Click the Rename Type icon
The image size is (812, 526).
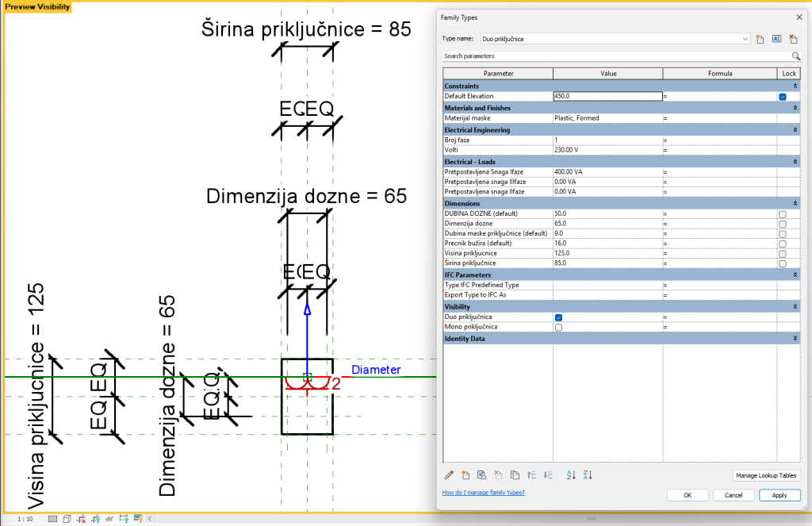pyautogui.click(x=776, y=38)
